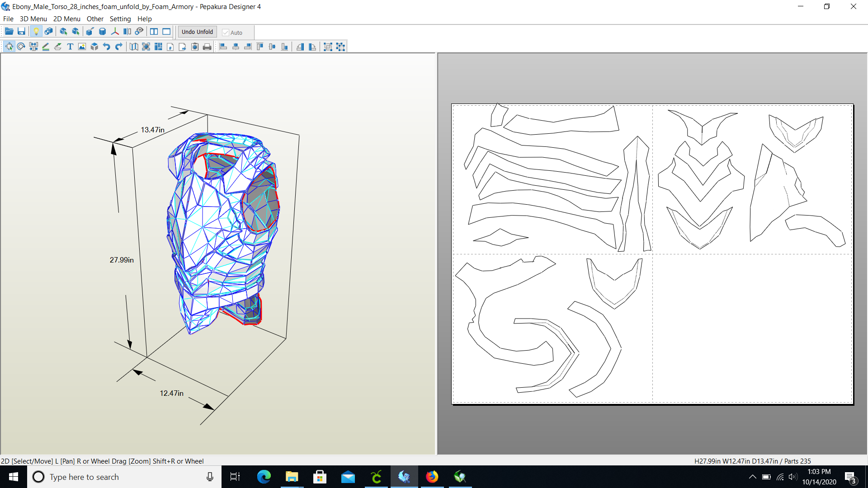Click the Print icon
Viewport: 868px width, 488px height.
pyautogui.click(x=207, y=47)
